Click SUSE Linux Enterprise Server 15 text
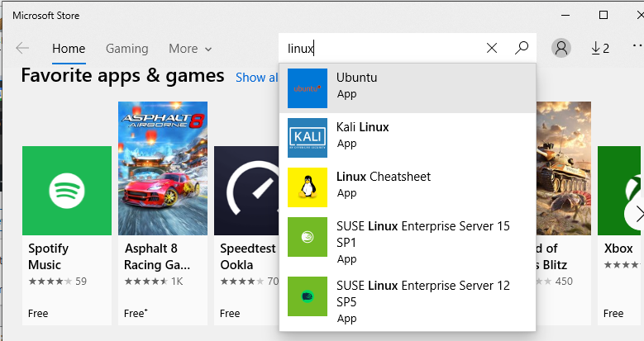The width and height of the screenshot is (644, 341). [423, 234]
